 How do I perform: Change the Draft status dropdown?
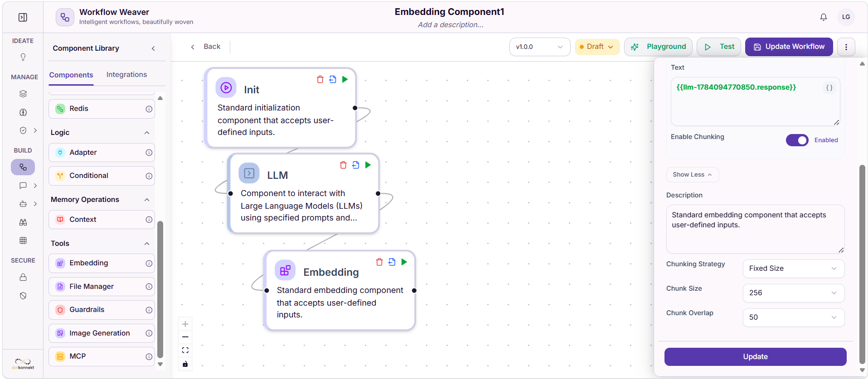pos(597,47)
